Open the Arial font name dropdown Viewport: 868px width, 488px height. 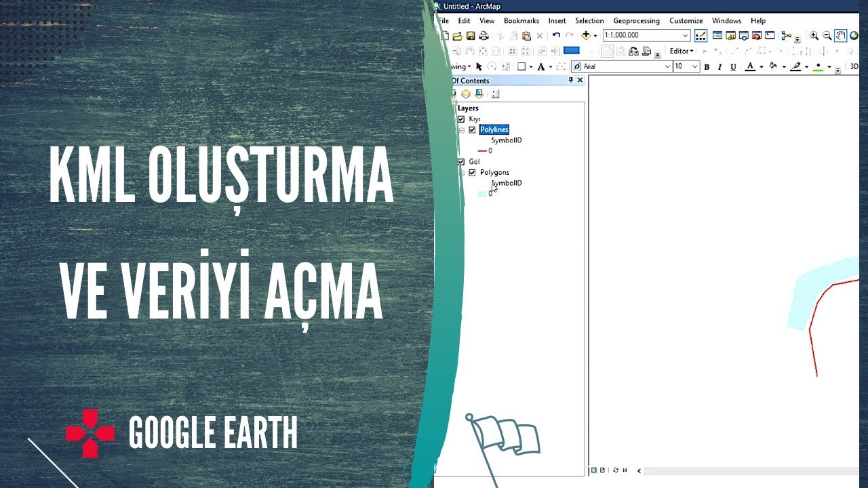(667, 66)
